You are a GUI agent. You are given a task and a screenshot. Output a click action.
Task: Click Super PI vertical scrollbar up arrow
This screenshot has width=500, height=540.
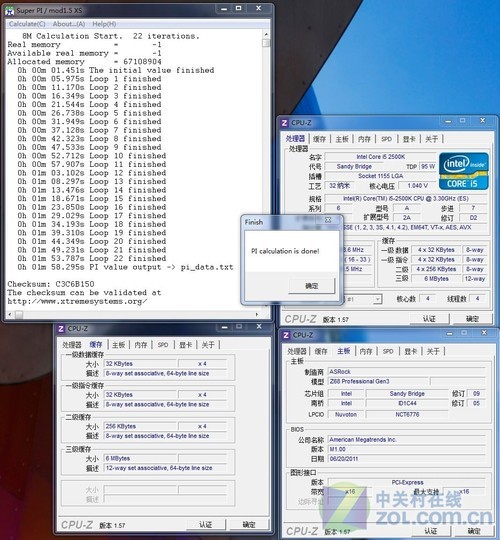pos(266,34)
